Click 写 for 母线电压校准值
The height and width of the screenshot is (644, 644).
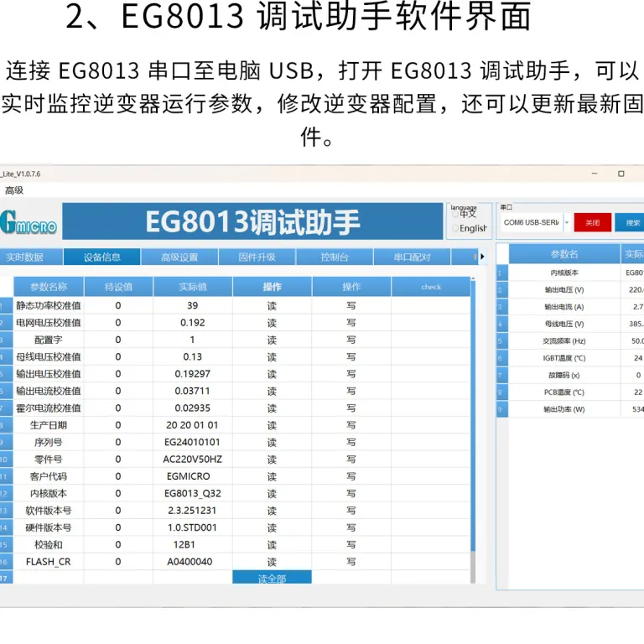pyautogui.click(x=351, y=357)
